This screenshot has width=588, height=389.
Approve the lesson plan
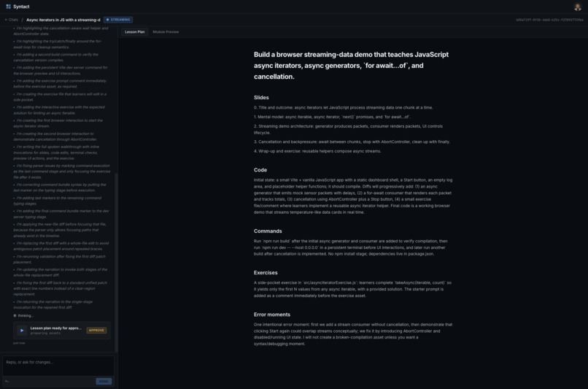point(96,330)
